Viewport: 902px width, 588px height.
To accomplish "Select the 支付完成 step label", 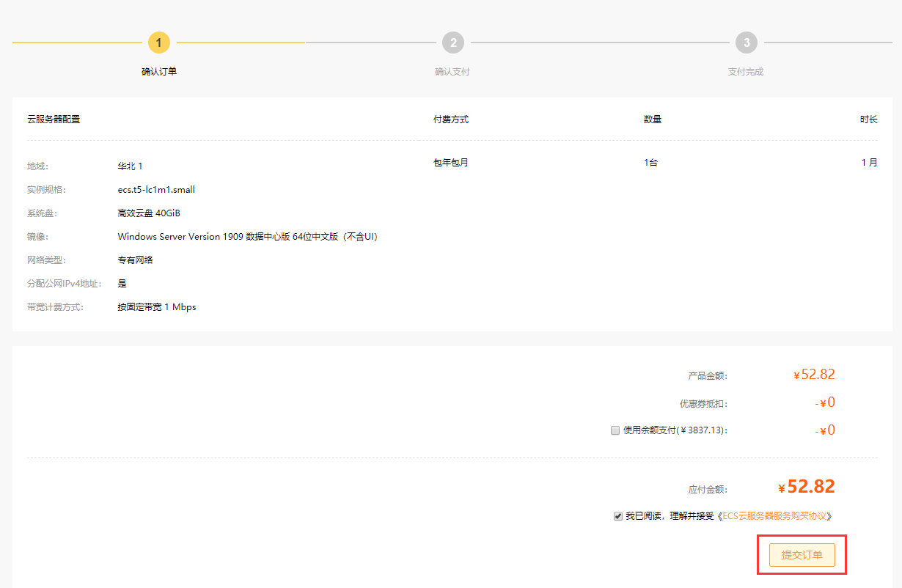I will click(x=746, y=72).
